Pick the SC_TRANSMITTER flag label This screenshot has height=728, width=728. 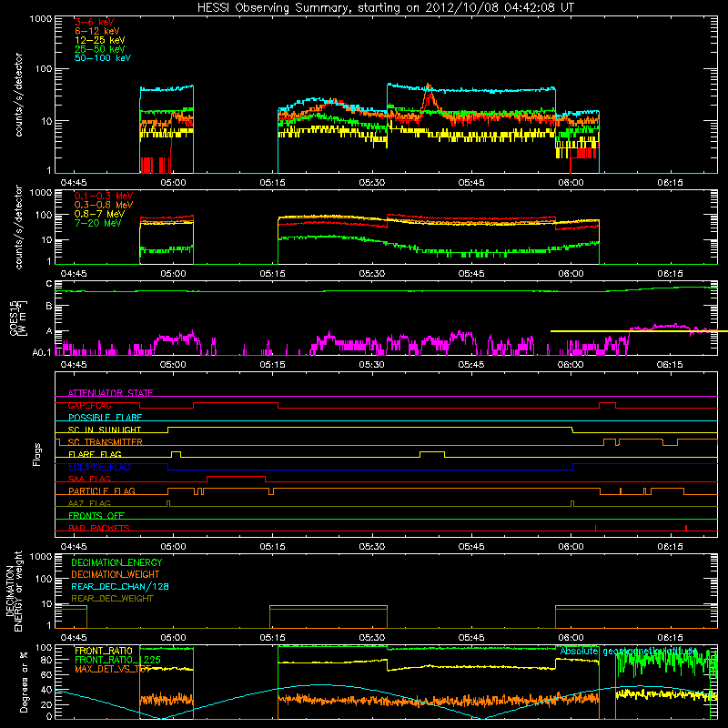point(106,442)
